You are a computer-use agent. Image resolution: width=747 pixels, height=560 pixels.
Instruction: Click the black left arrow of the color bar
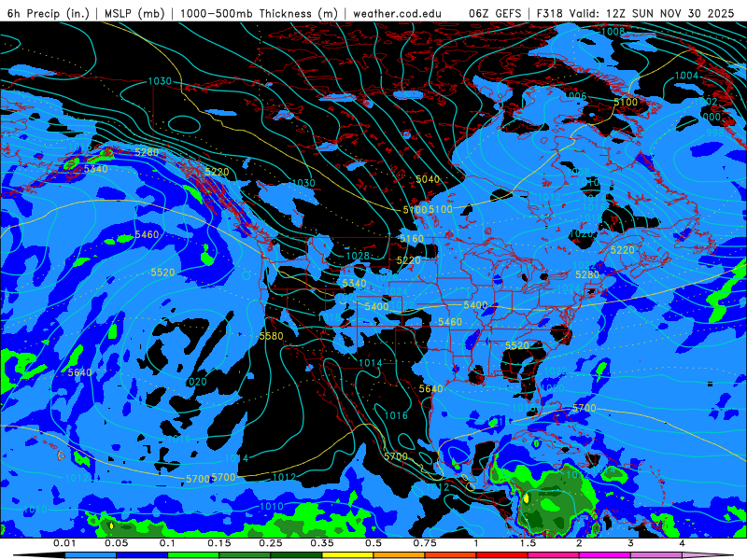point(39,555)
